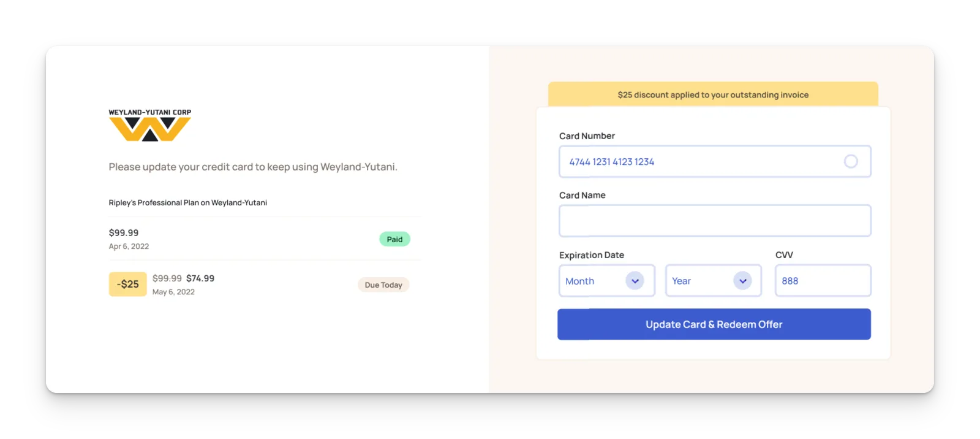Click the green Paid status badge
Screen dimensions: 980x439
[394, 239]
